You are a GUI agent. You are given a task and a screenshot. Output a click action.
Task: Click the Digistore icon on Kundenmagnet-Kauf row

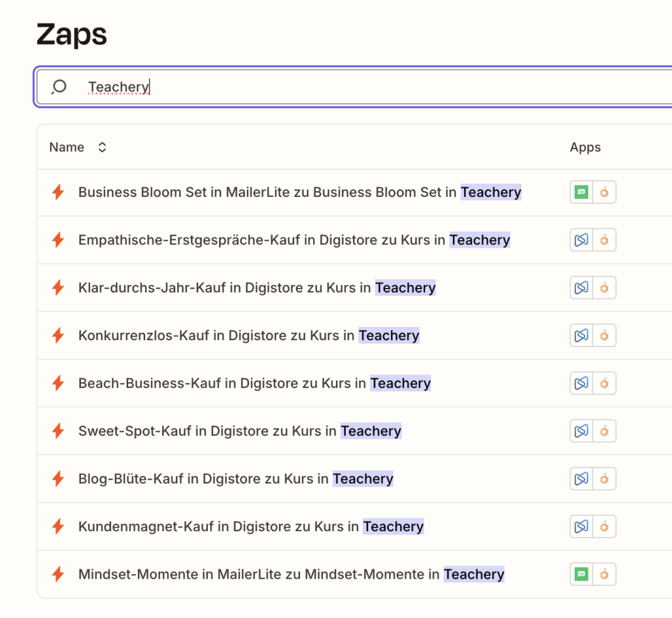580,526
